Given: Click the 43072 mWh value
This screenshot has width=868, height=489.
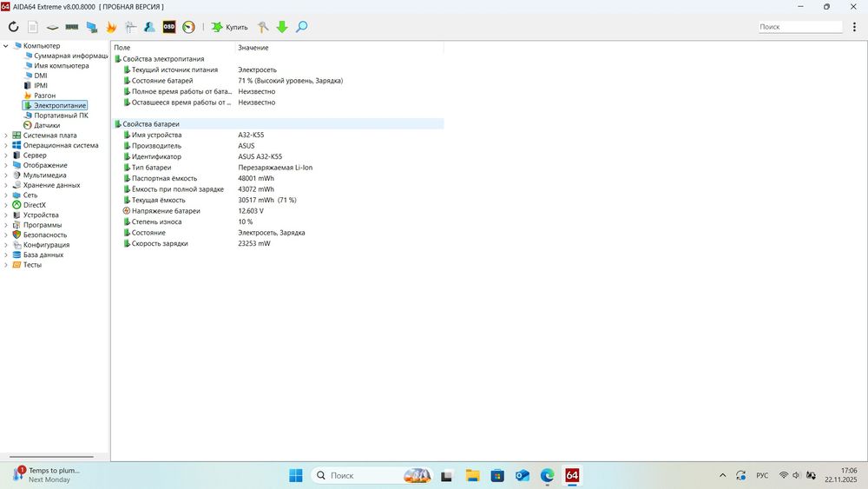Looking at the screenshot, I should pos(256,188).
